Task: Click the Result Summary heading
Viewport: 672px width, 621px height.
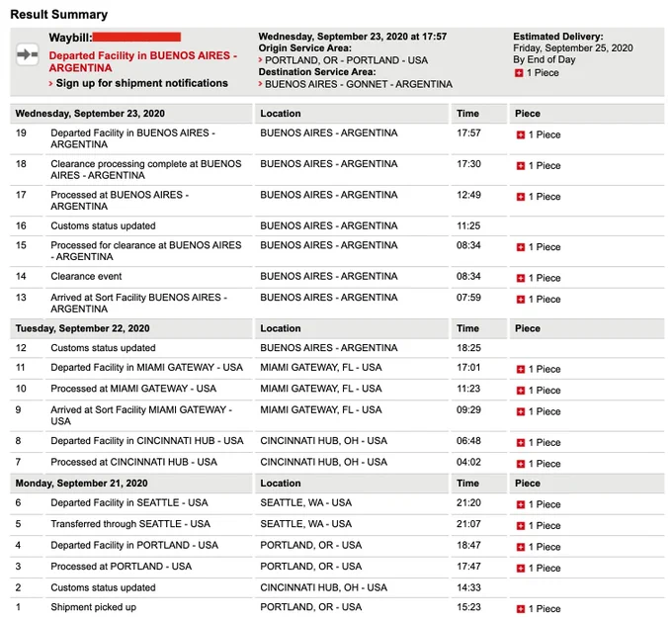Action: tap(58, 15)
